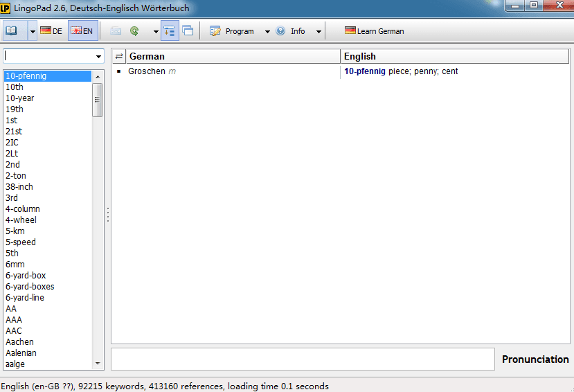Click the open dictionary book icon
574x392 pixels.
12,30
